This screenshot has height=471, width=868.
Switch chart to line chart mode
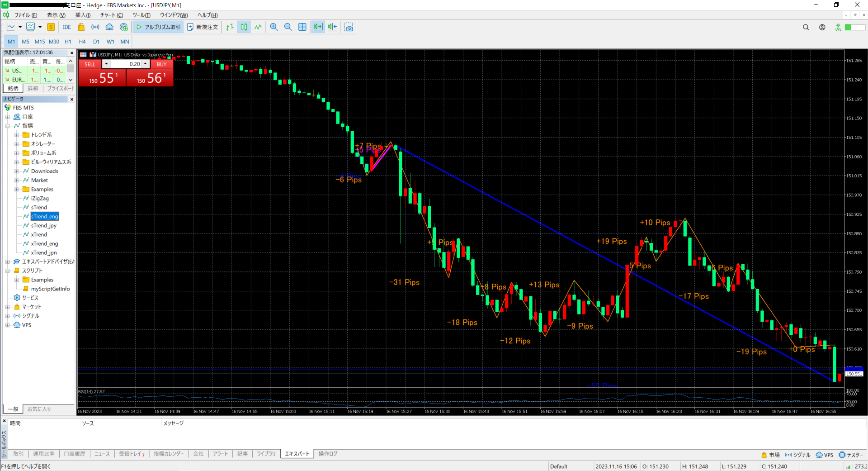258,27
